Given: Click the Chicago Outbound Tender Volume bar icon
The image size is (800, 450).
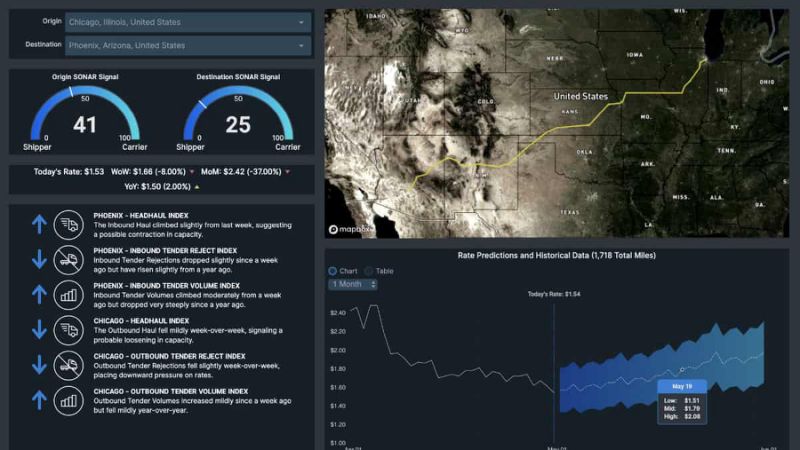Looking at the screenshot, I should pos(68,400).
